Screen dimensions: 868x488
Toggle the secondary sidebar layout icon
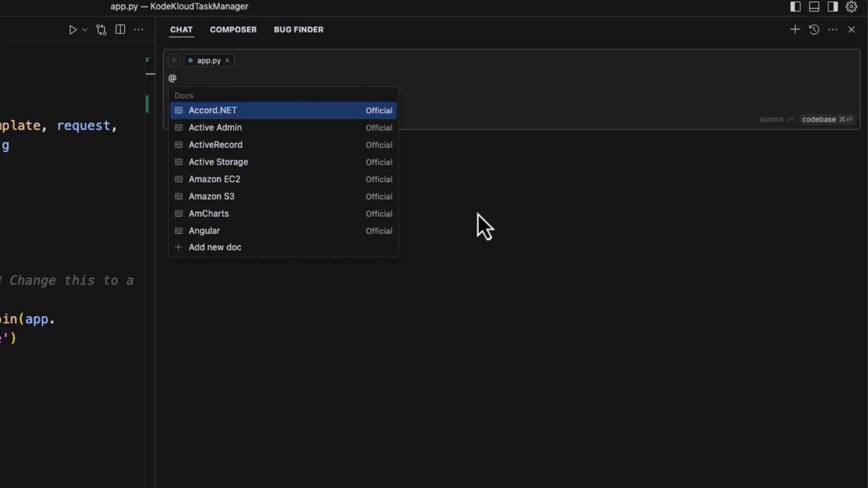point(833,7)
